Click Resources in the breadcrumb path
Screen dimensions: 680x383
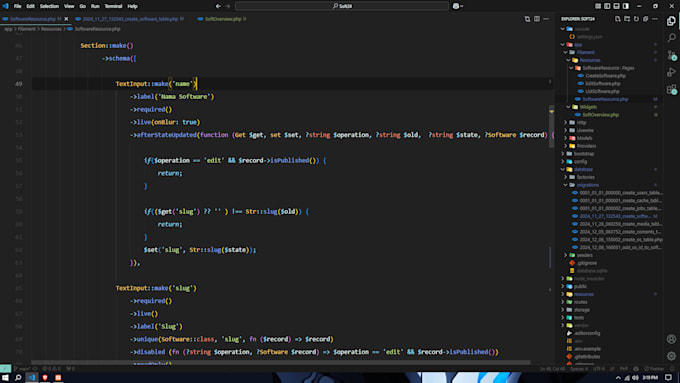51,29
